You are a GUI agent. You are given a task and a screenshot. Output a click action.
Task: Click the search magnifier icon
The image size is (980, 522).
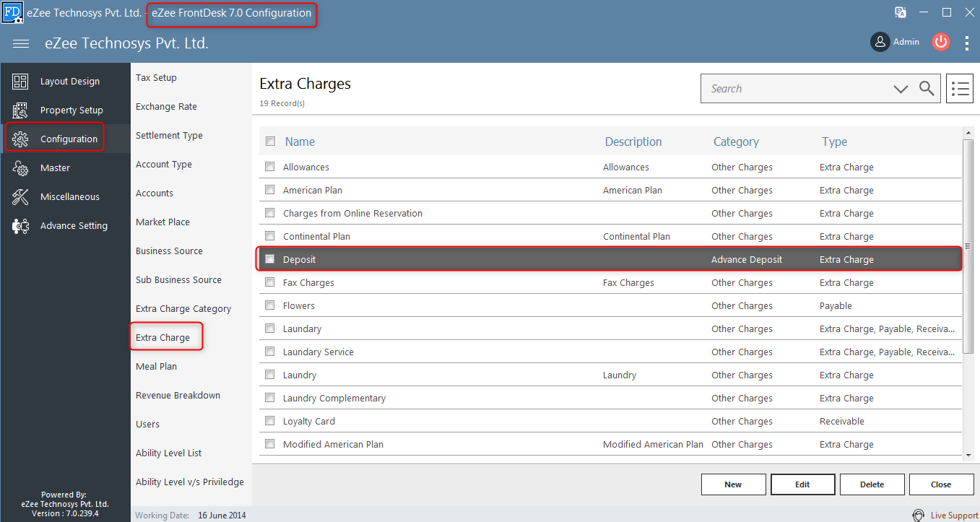point(927,89)
